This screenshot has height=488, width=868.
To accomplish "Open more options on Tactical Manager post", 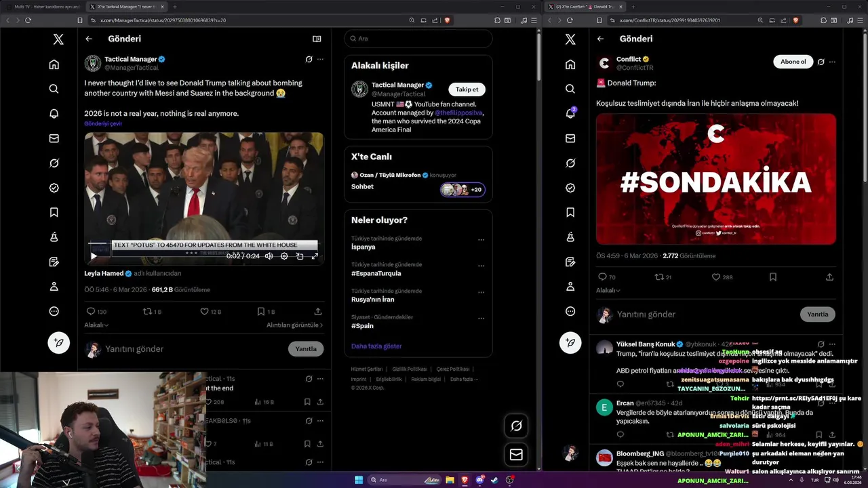I will 320,60.
